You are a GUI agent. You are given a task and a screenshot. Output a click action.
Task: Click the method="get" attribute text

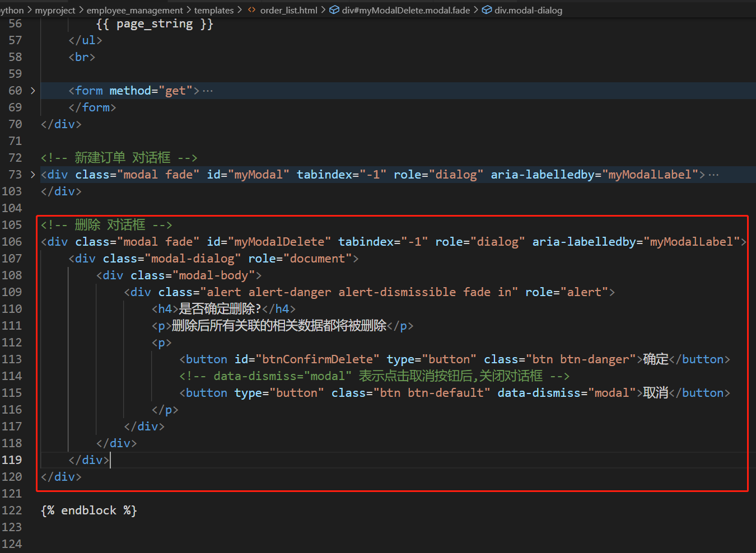[x=151, y=91]
